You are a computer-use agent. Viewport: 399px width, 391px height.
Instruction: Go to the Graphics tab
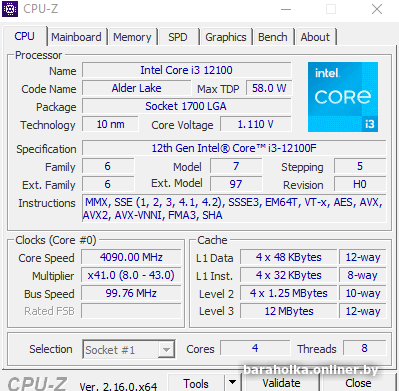tap(226, 37)
